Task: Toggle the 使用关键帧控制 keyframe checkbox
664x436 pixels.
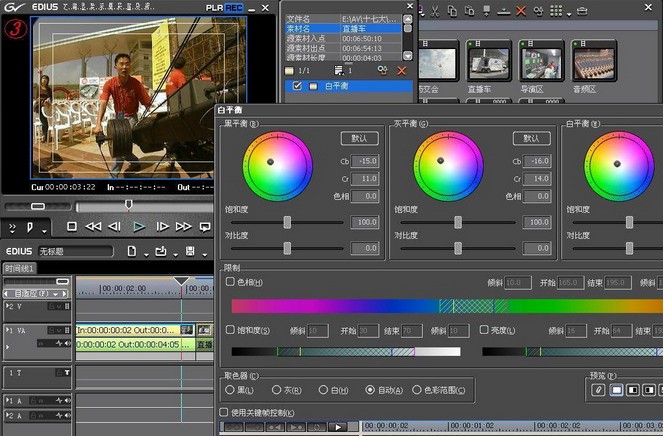Action: (x=223, y=411)
